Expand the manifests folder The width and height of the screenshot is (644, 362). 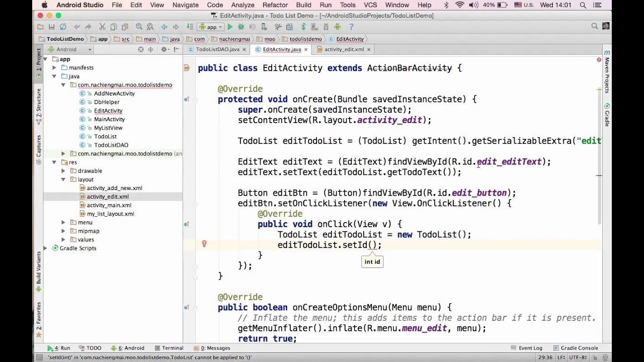click(x=54, y=67)
